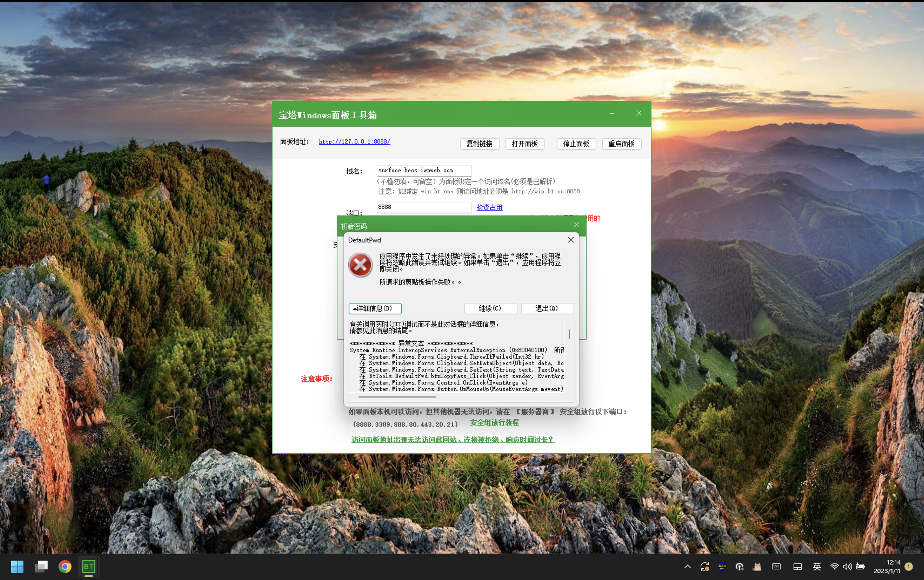Image resolution: width=924 pixels, height=580 pixels.
Task: Click the Control.OnClick(EventArgs e) stack line
Action: pyautogui.click(x=443, y=382)
